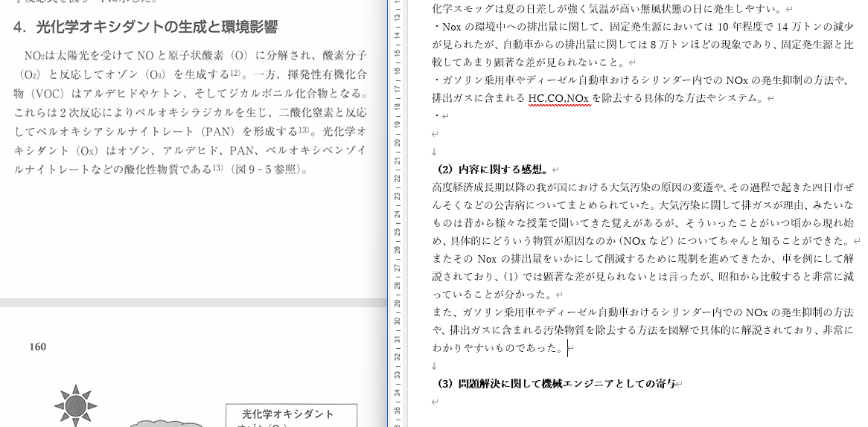Click the empty paragraph below heading (3)
868x427 pixels.
pos(435,402)
